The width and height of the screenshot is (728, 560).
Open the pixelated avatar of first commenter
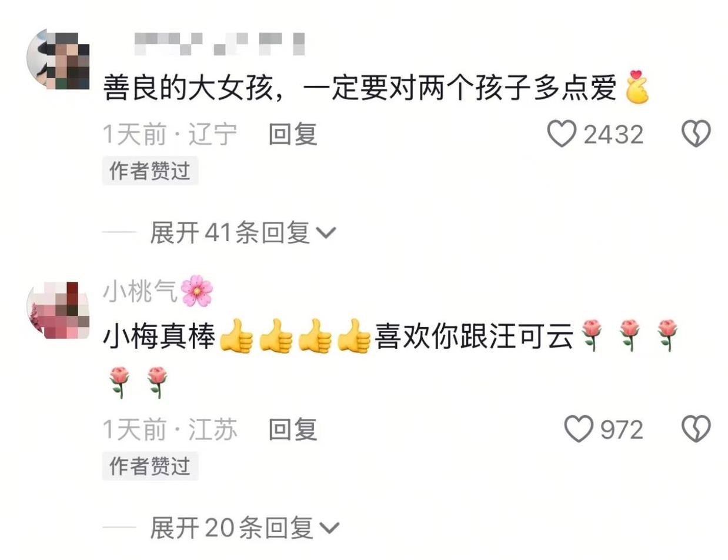pos(58,59)
